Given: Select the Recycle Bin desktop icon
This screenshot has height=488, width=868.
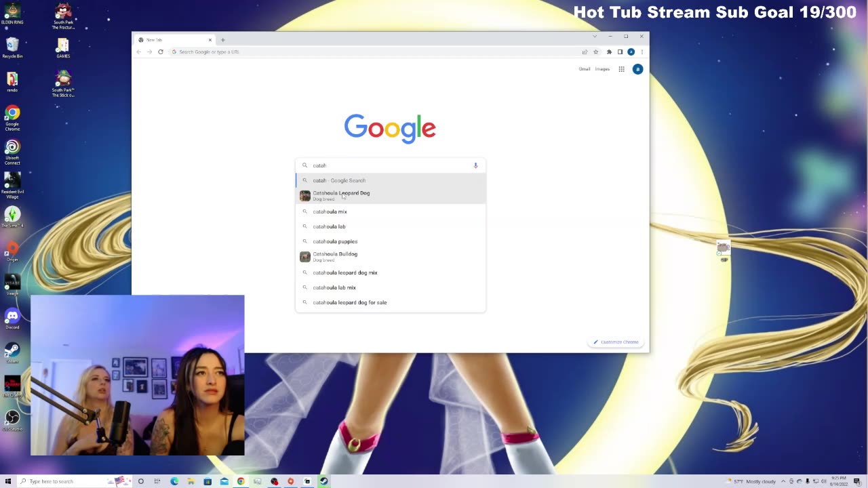Looking at the screenshot, I should [12, 47].
